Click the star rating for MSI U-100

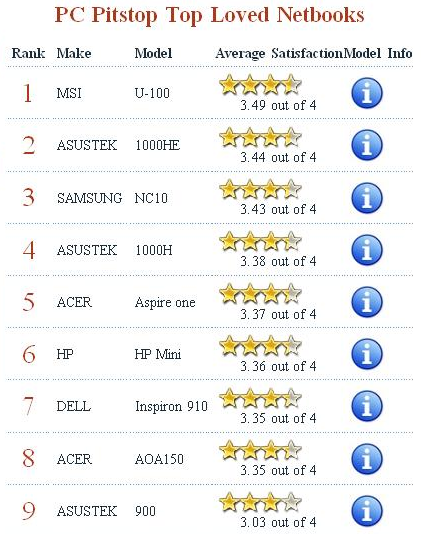click(x=260, y=84)
